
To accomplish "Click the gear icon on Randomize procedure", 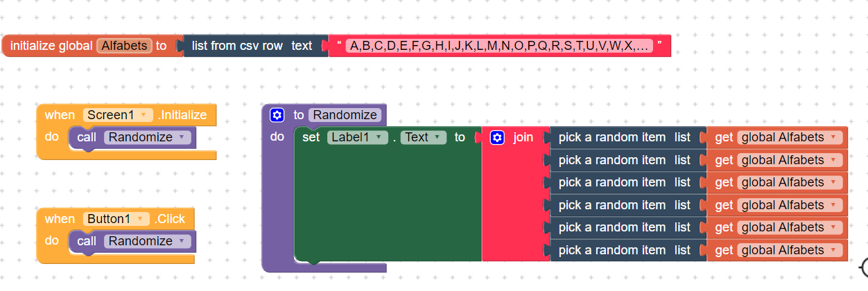I will [277, 115].
